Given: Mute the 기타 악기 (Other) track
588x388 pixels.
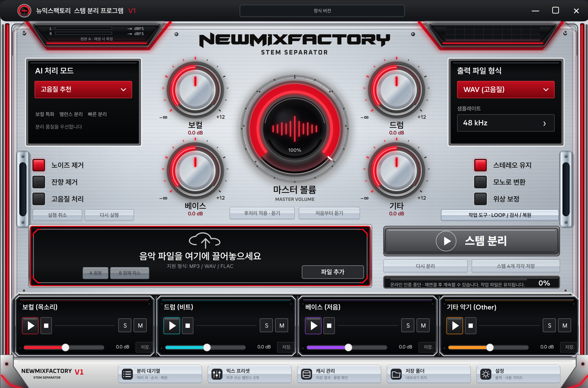Looking at the screenshot, I should point(565,325).
